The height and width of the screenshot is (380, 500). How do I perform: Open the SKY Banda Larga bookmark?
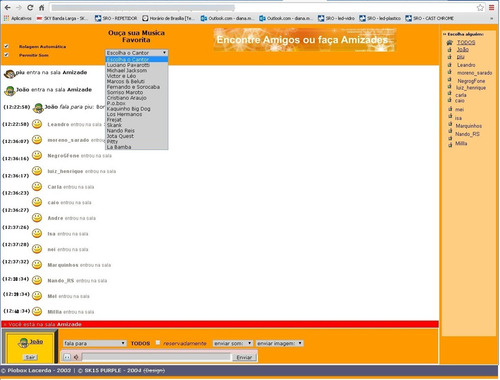pos(62,18)
